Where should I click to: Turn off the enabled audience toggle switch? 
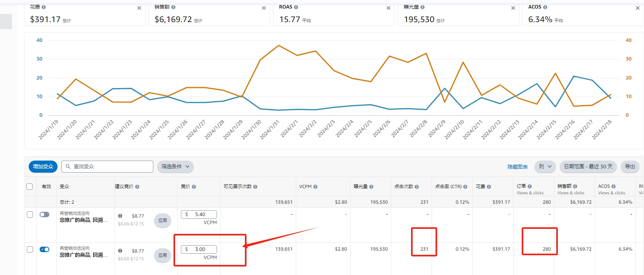point(45,249)
